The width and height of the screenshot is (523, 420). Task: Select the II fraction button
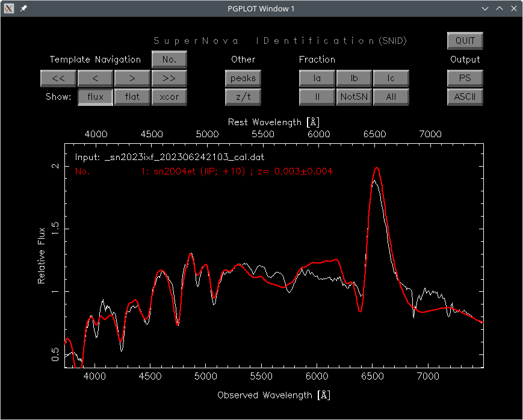click(x=317, y=97)
